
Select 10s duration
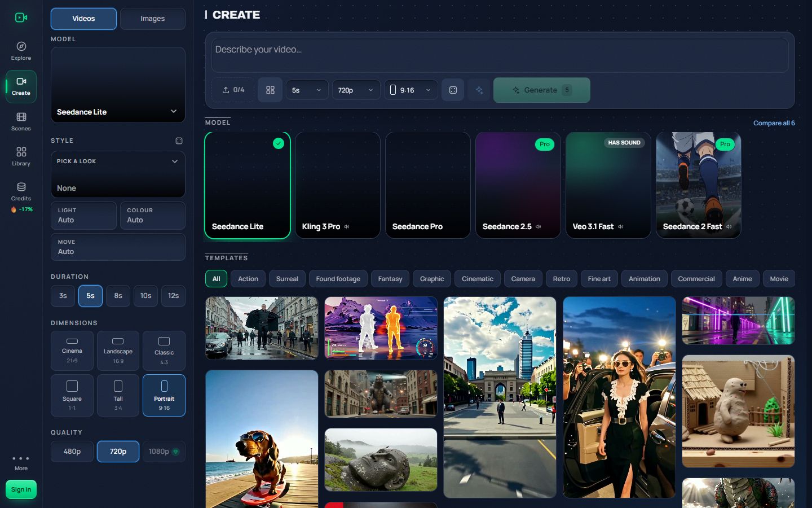(x=145, y=296)
